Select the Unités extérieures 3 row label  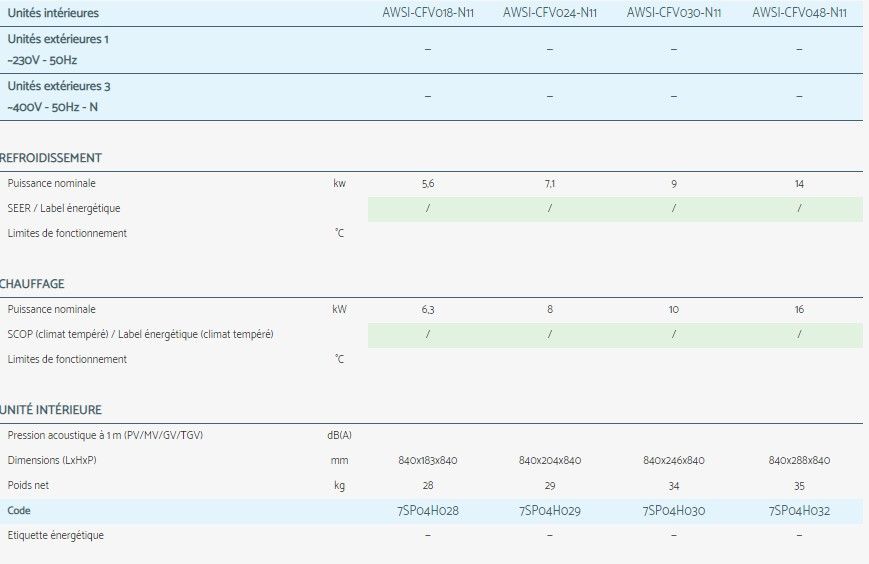point(58,86)
